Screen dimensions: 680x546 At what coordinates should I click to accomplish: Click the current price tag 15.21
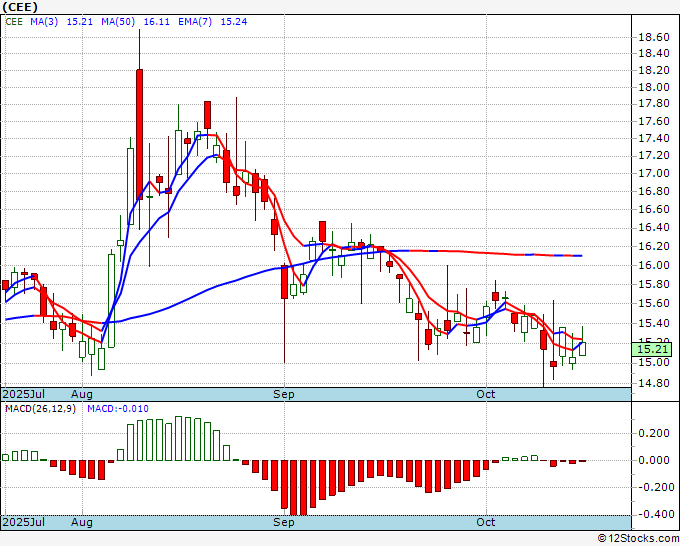click(652, 350)
